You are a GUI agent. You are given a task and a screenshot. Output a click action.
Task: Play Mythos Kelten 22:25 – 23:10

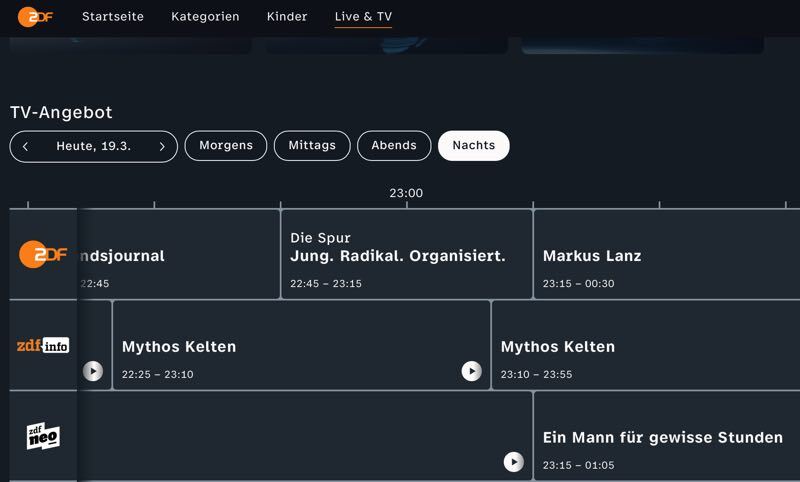(471, 371)
